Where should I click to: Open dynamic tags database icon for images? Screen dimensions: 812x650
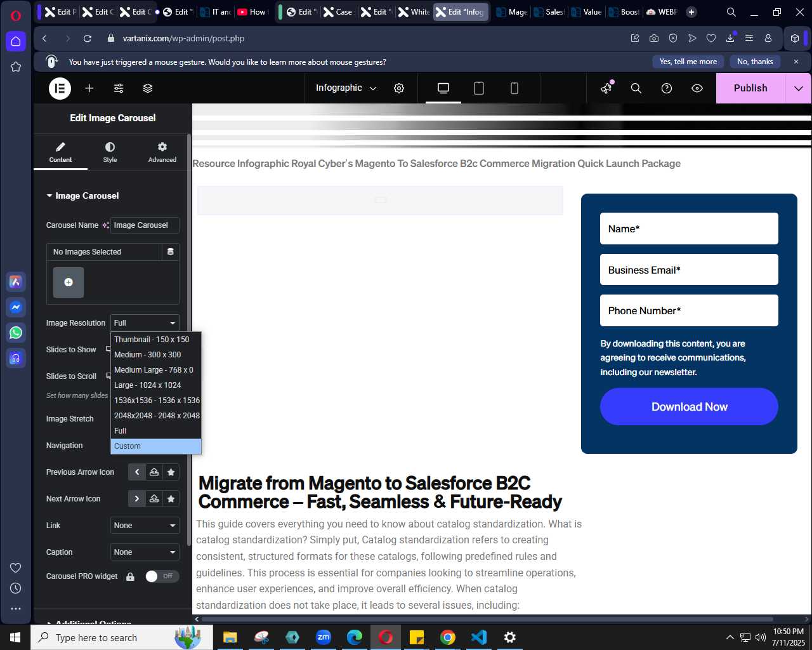point(170,252)
